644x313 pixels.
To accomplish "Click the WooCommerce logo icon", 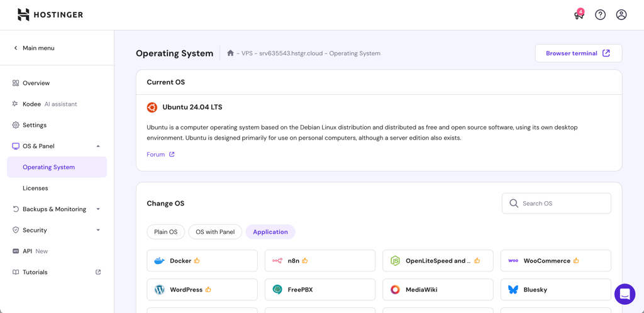I will pyautogui.click(x=513, y=261).
